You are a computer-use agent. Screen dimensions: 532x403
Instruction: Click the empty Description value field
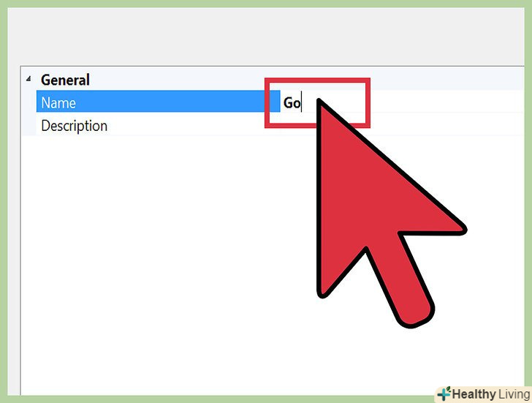click(x=402, y=126)
